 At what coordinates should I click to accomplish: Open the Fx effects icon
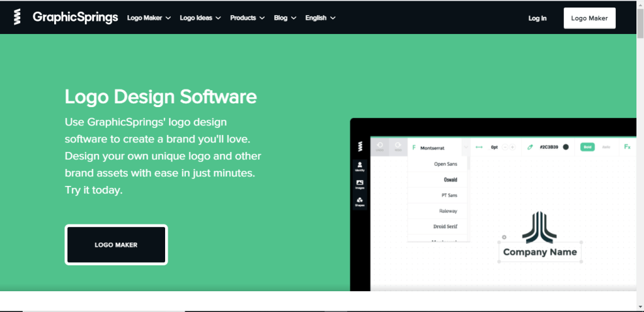pyautogui.click(x=627, y=147)
